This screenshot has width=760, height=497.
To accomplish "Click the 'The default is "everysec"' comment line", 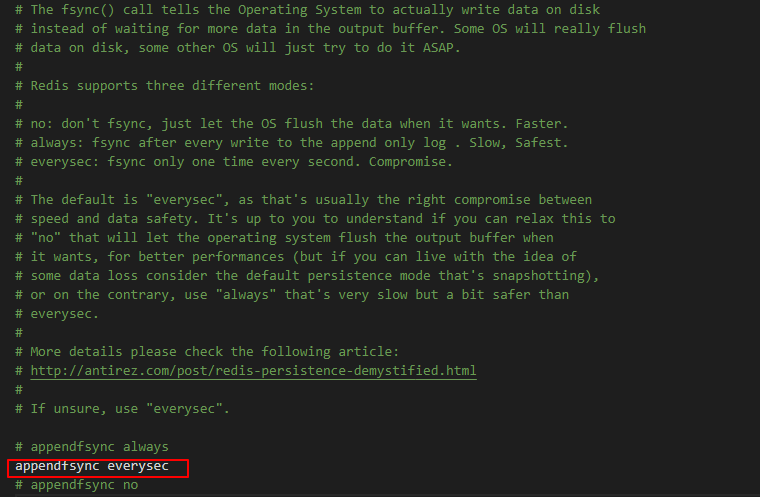I will pos(303,200).
